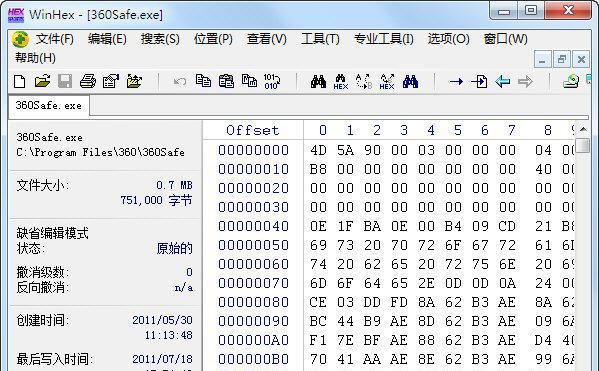Click offset row 000000B0
The image size is (599, 371).
coord(253,359)
